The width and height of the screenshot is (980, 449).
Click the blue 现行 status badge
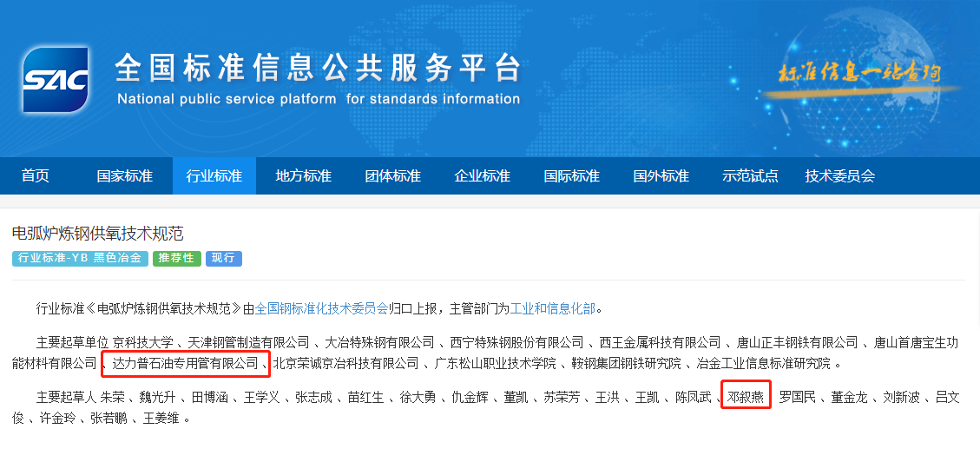(224, 259)
